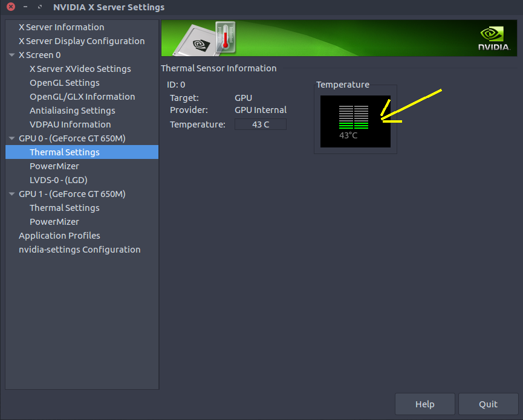Open PowerMizer under GPU 1
Screen dimensions: 523x420
click(54, 222)
